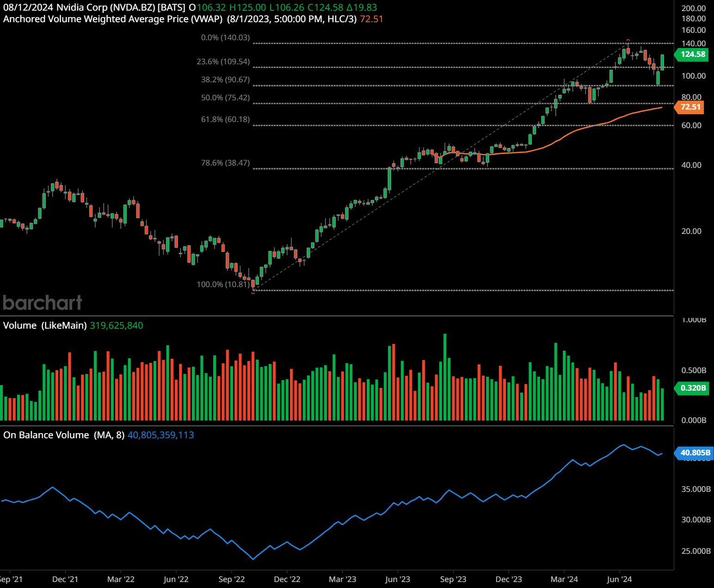714x588 pixels.
Task: Select the orange 72.51 VWAP price tag
Action: click(689, 107)
